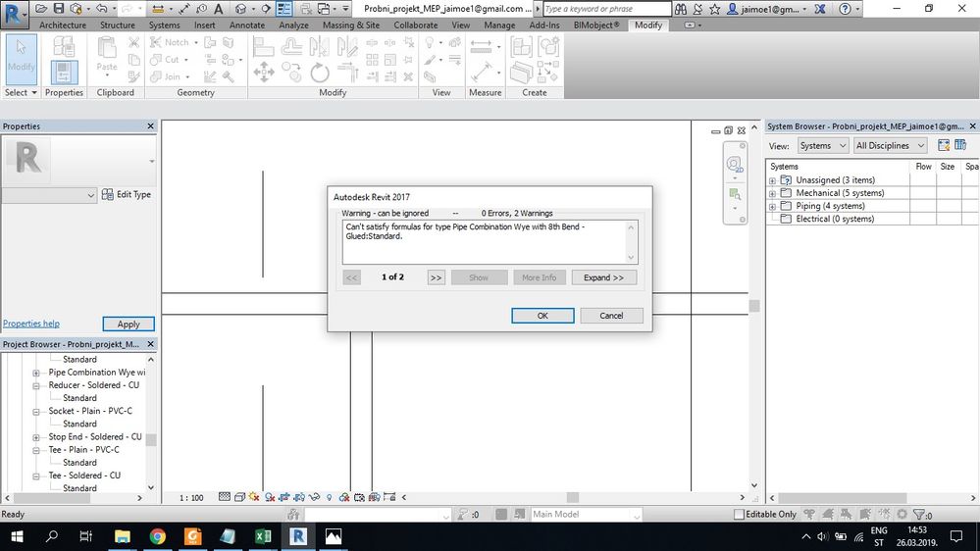The image size is (980, 551).
Task: Open the Select panel dropdown in ribbon
Action: pos(21,92)
